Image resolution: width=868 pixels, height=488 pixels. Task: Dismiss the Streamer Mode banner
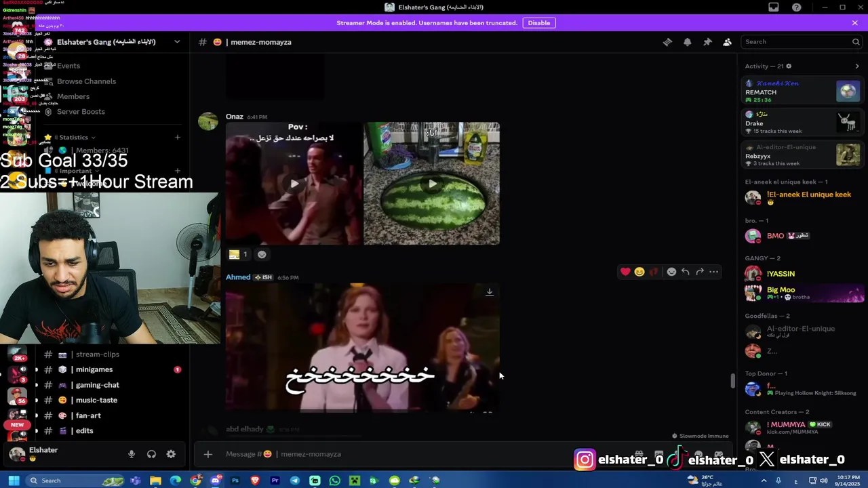point(854,23)
